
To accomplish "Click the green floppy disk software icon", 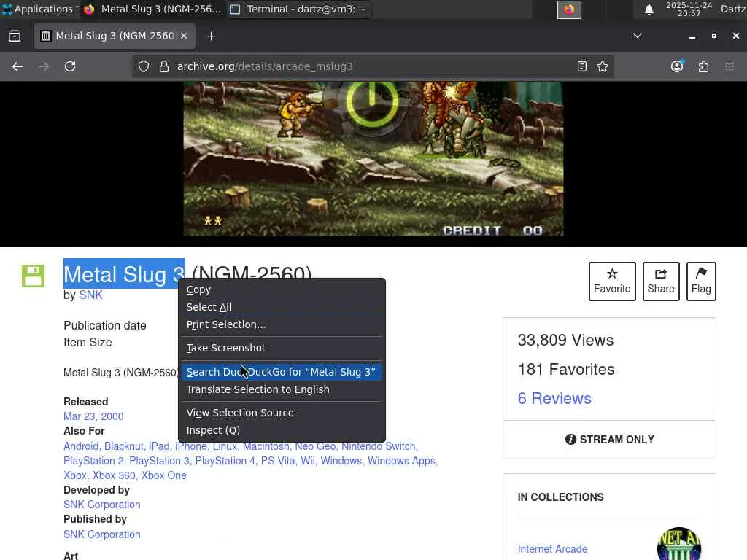I will tap(33, 276).
